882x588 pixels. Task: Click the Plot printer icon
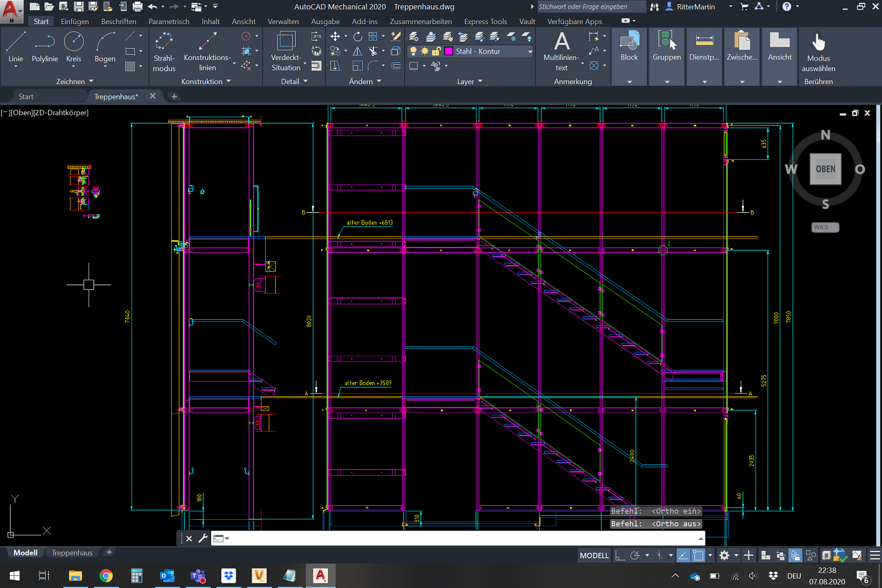137,6
